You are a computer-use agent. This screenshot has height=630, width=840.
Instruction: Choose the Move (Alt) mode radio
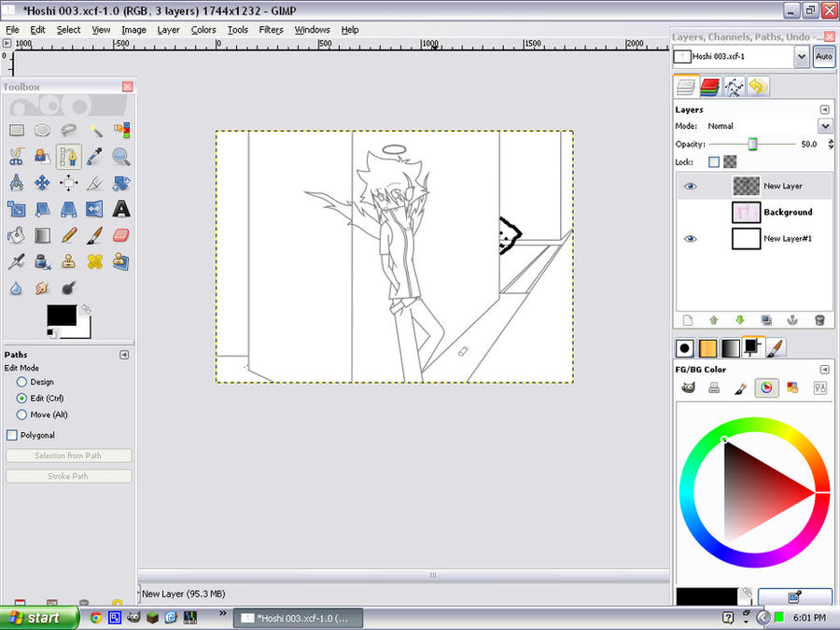pos(21,414)
